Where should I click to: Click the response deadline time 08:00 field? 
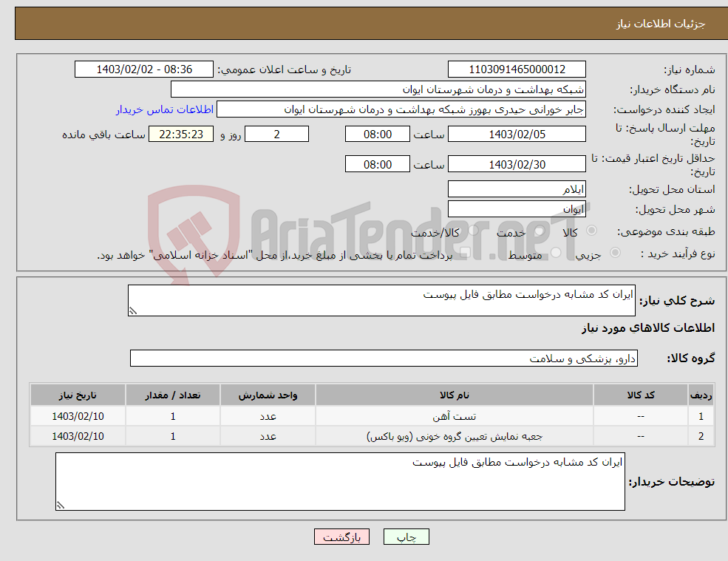[x=378, y=135]
